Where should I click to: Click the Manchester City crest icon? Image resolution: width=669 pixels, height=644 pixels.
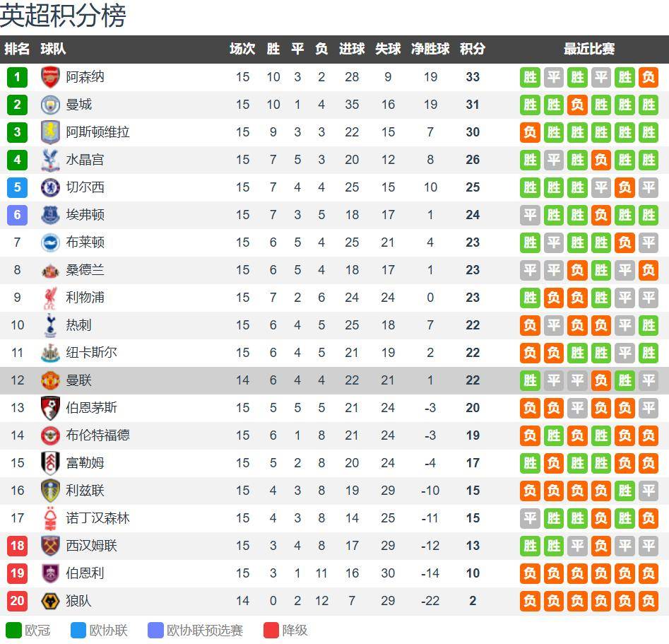50,105
